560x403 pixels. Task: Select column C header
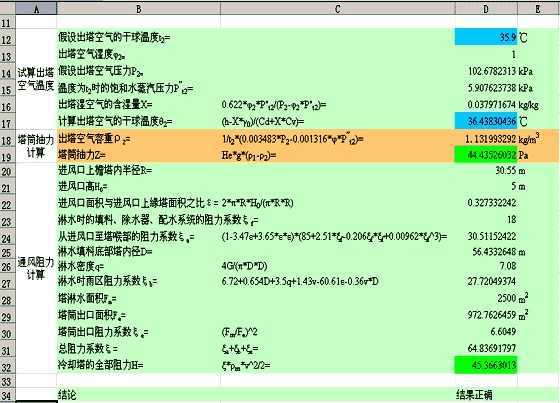[x=338, y=9]
